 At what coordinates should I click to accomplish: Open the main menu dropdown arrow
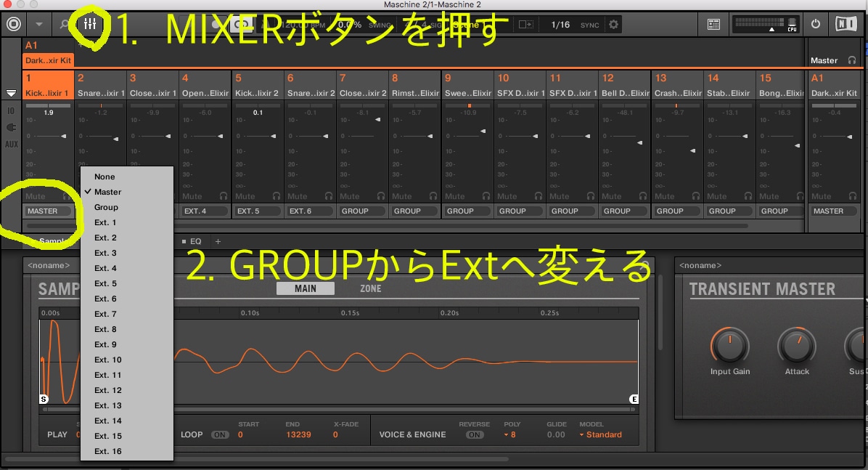(39, 25)
